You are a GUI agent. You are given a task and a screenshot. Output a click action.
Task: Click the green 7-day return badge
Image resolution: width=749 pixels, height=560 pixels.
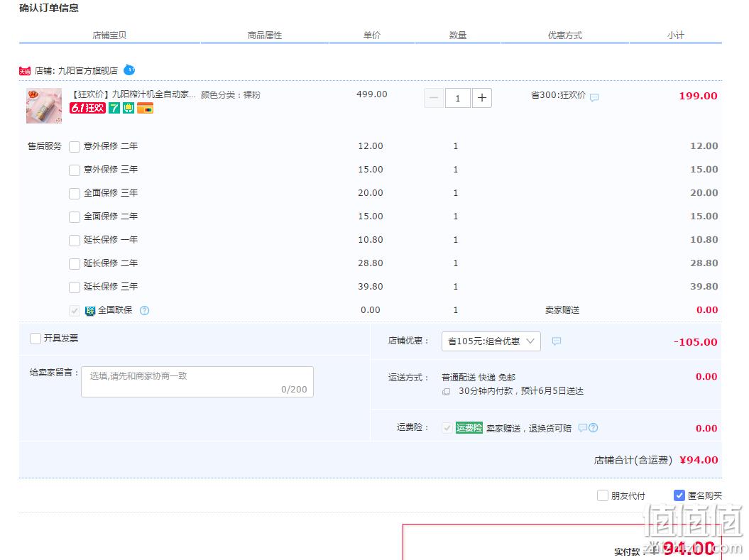(x=114, y=108)
